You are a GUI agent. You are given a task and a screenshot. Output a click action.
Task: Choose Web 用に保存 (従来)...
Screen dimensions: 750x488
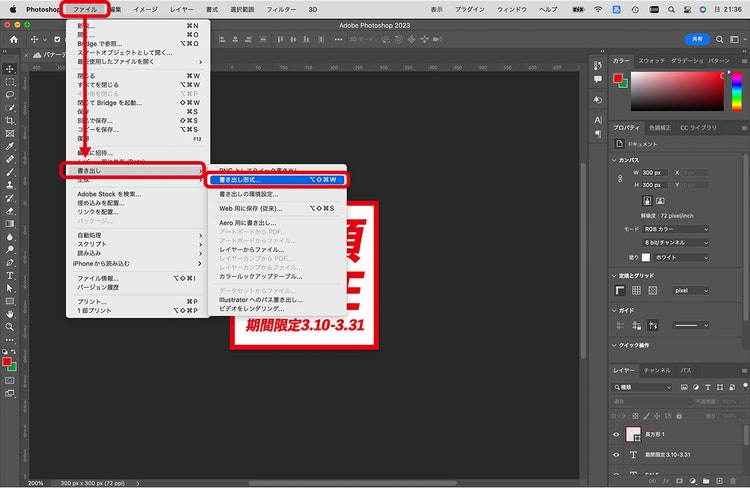tap(277, 209)
